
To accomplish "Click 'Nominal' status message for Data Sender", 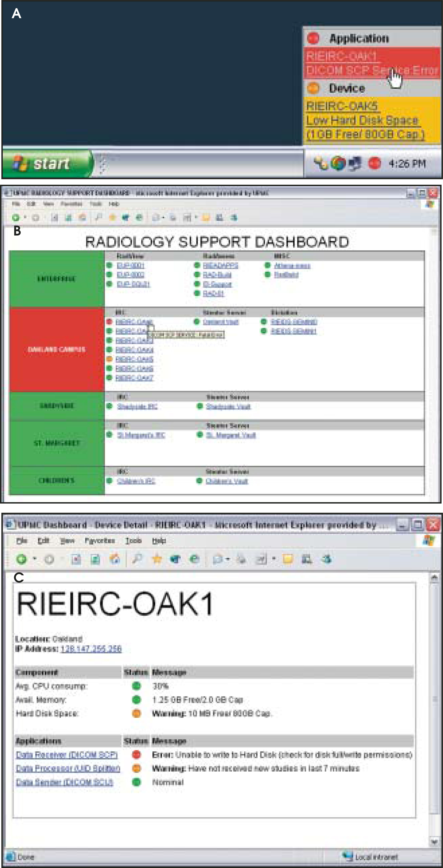I will point(168,782).
